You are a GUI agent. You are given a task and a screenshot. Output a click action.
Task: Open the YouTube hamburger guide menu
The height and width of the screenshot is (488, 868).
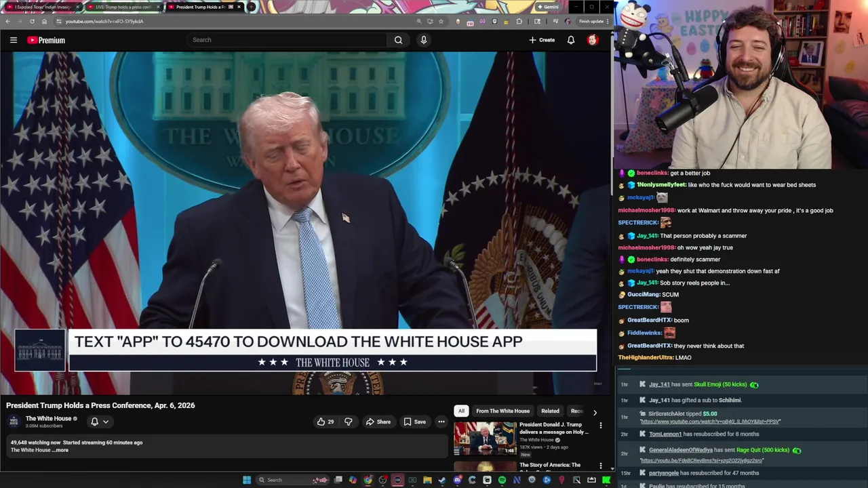coord(14,40)
